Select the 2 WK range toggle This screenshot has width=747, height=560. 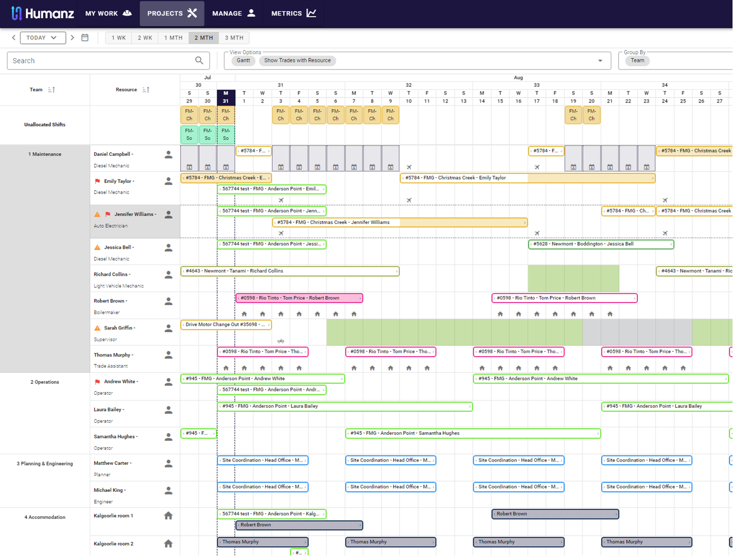pyautogui.click(x=145, y=38)
